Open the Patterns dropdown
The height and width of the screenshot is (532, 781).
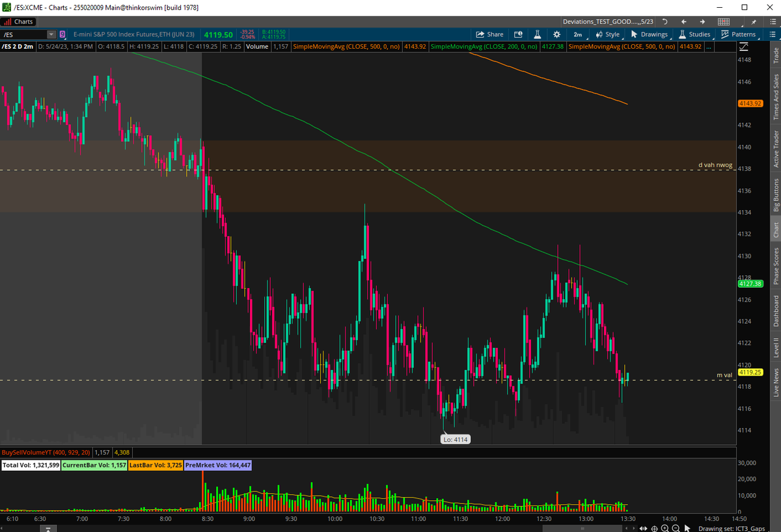(739, 34)
